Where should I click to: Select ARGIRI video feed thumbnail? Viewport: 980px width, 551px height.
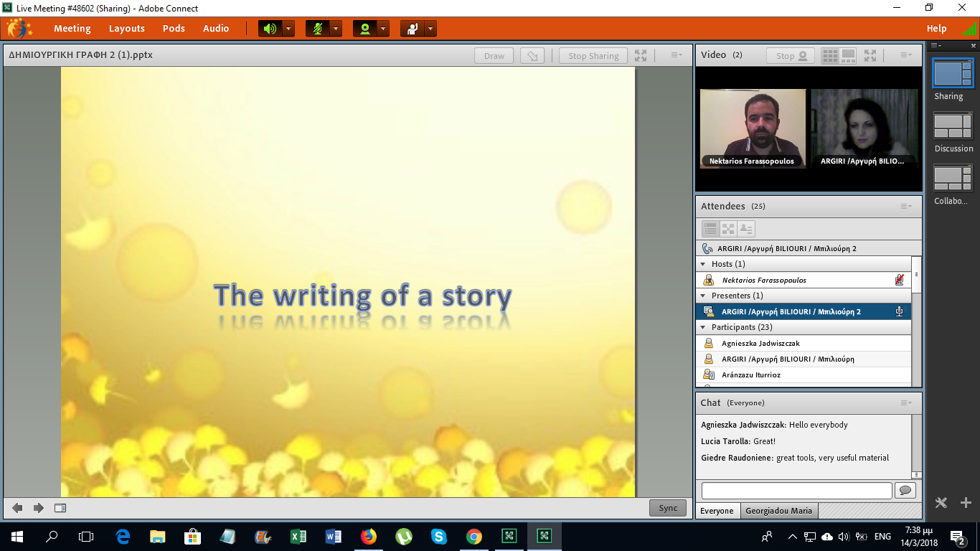coord(864,128)
